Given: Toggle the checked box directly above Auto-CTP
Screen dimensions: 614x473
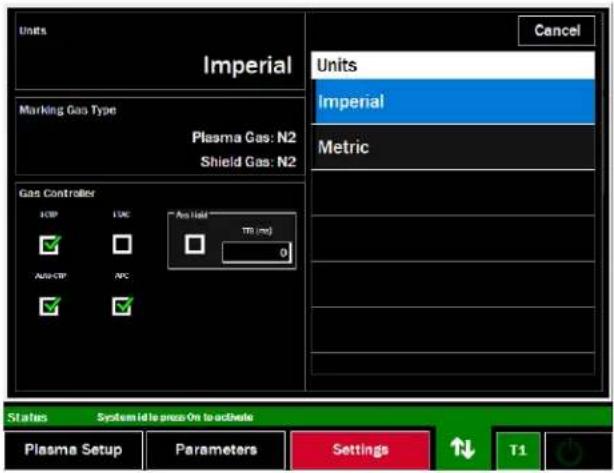Looking at the screenshot, I should point(50,244).
